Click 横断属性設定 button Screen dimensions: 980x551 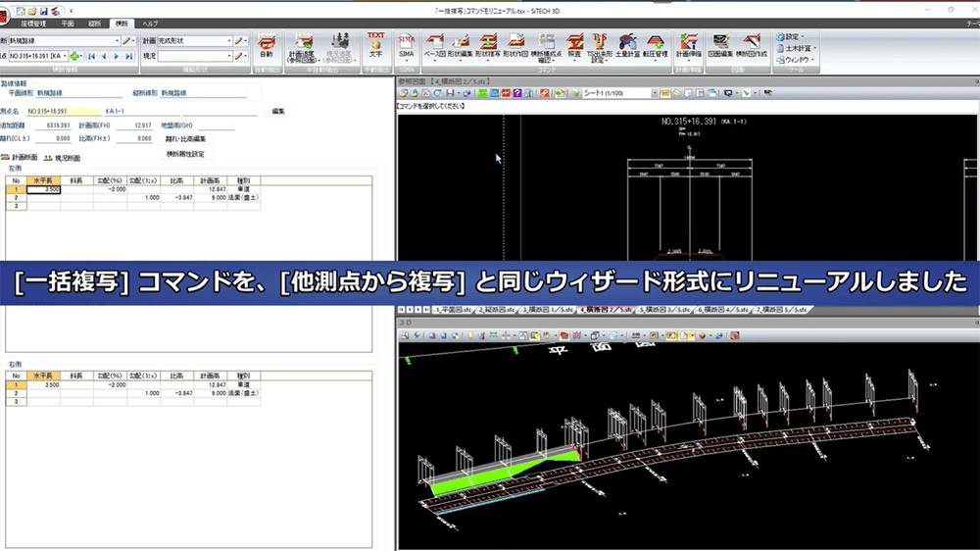coord(185,154)
